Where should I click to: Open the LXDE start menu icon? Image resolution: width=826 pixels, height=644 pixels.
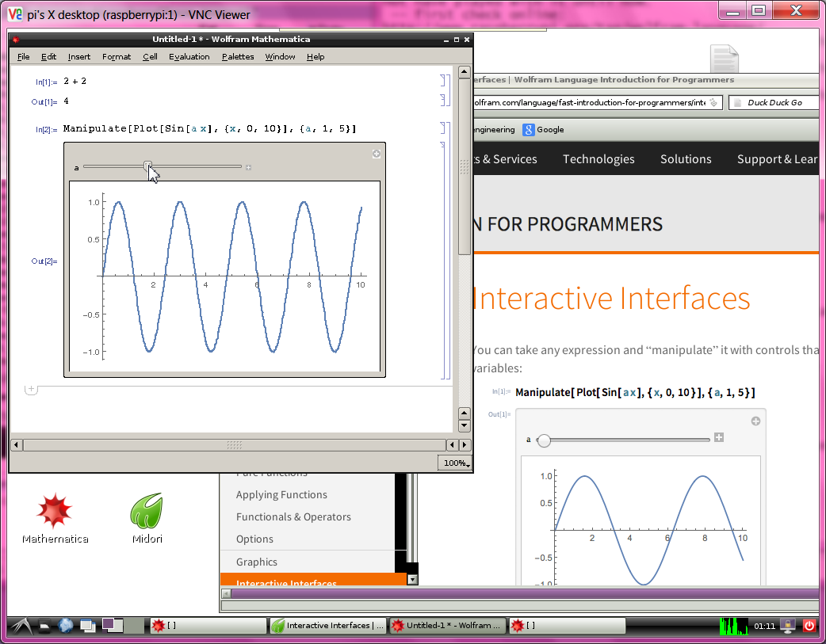[21, 625]
